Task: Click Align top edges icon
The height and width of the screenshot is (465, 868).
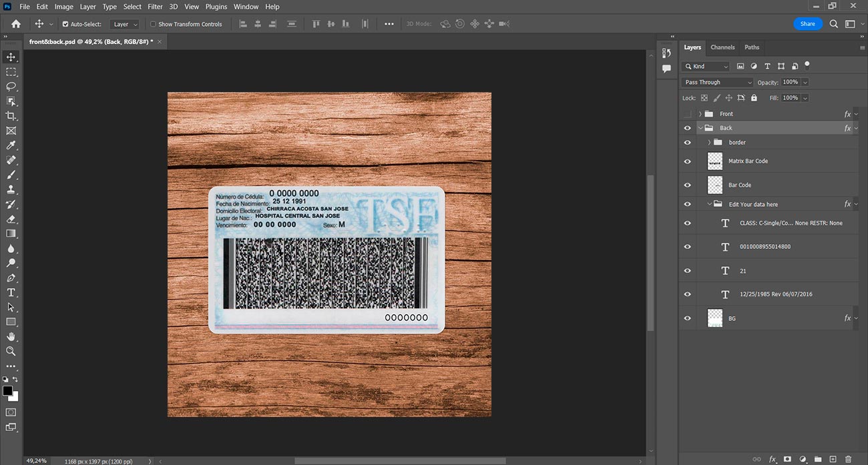Action: click(316, 24)
